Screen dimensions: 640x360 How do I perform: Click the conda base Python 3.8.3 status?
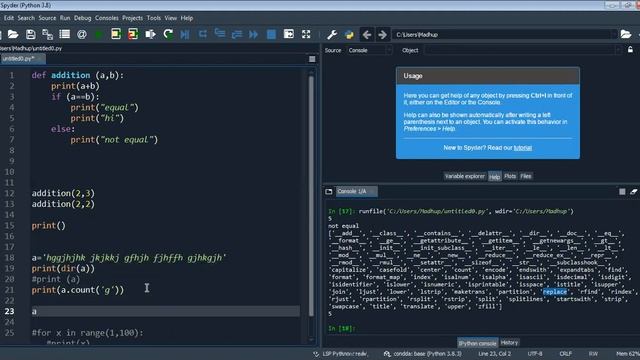(423, 354)
